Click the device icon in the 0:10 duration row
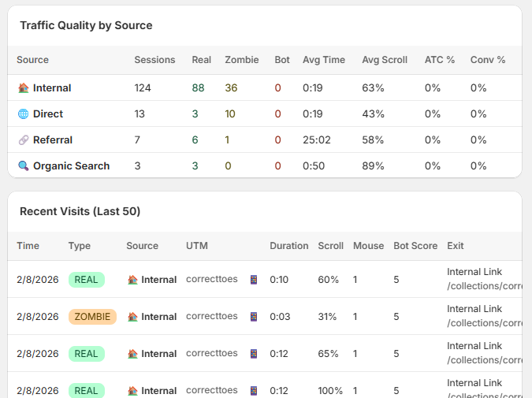 [x=254, y=280]
